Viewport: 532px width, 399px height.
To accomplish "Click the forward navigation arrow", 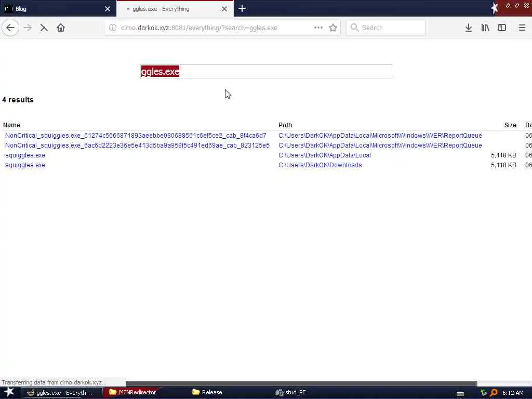I will 28,28.
